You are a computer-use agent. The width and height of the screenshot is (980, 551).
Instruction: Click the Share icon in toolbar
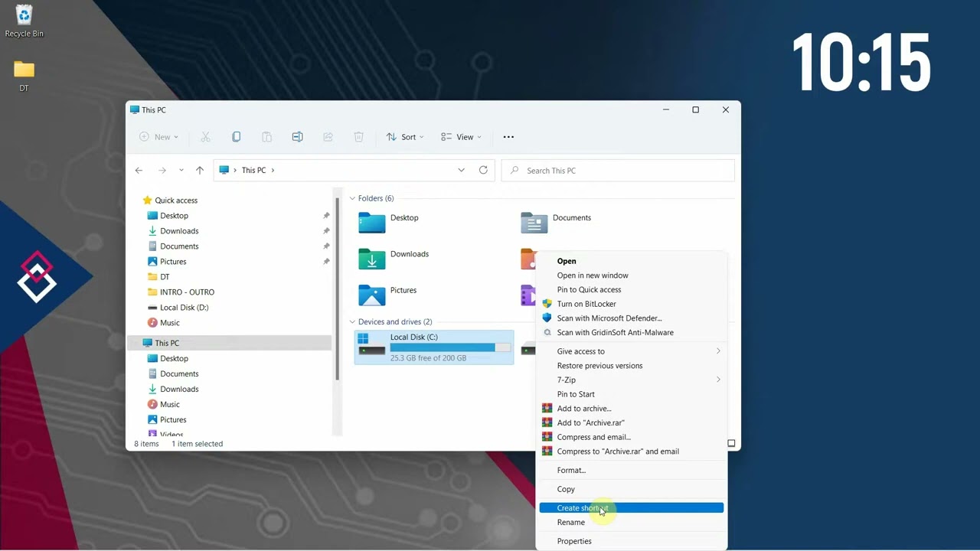328,137
